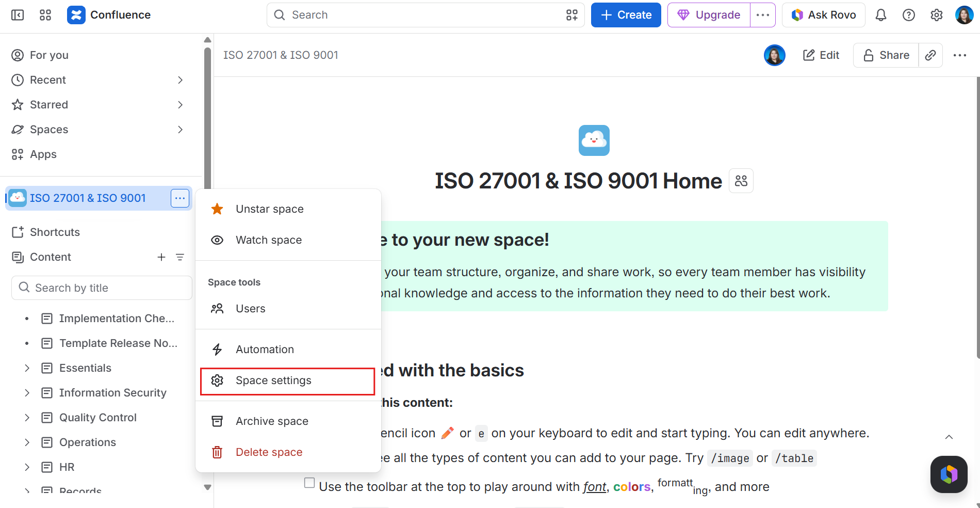Expand the Spaces submenu chevron
Viewport: 980px width, 508px height.
tap(180, 130)
